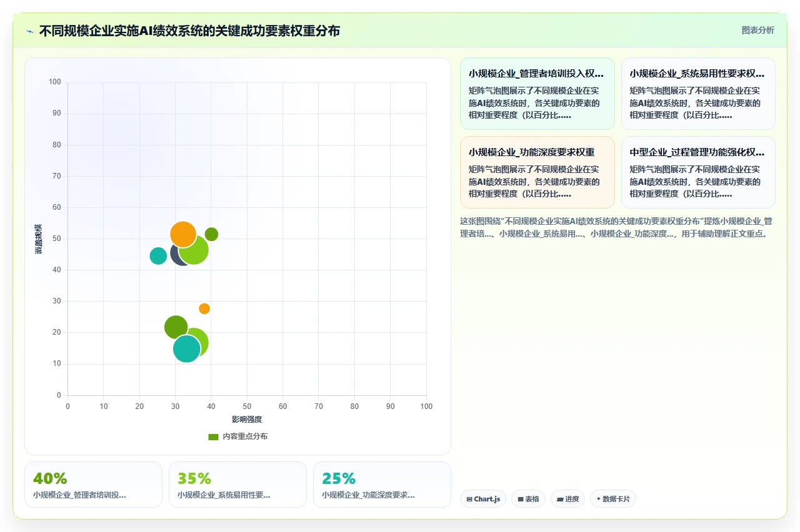Screen dimensions: 800x532
Task: Click the large orange bubble
Action: [183, 235]
